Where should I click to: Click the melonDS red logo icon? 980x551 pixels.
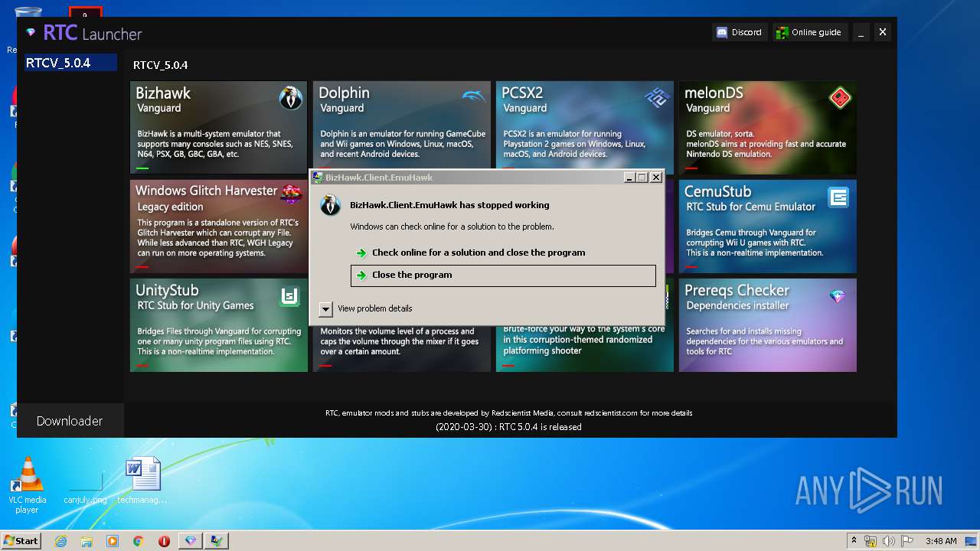pos(840,98)
